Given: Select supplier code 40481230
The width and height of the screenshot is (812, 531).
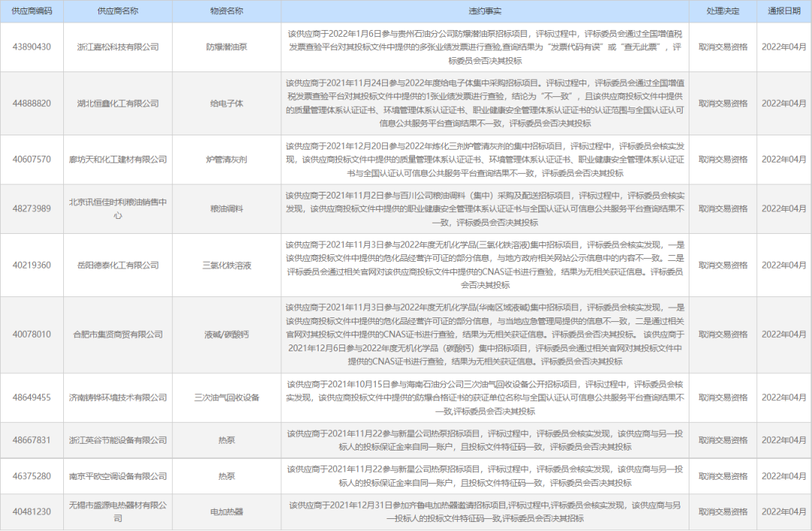Looking at the screenshot, I should tap(32, 512).
